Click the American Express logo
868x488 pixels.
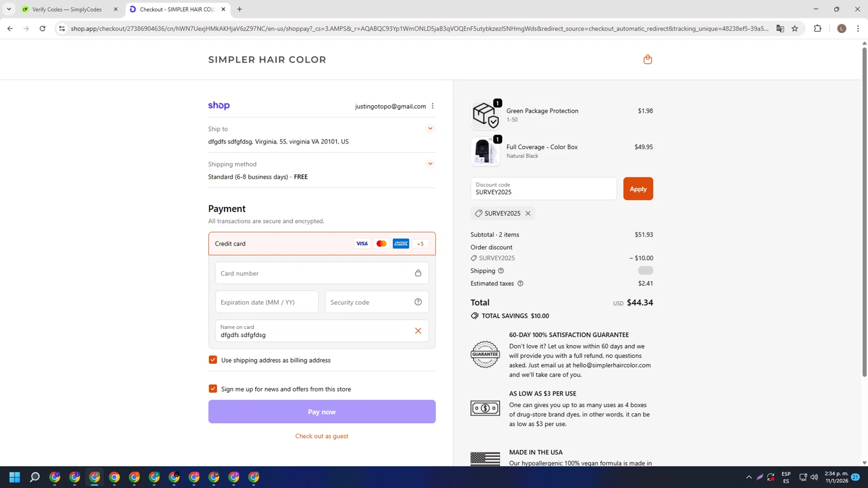click(x=401, y=243)
